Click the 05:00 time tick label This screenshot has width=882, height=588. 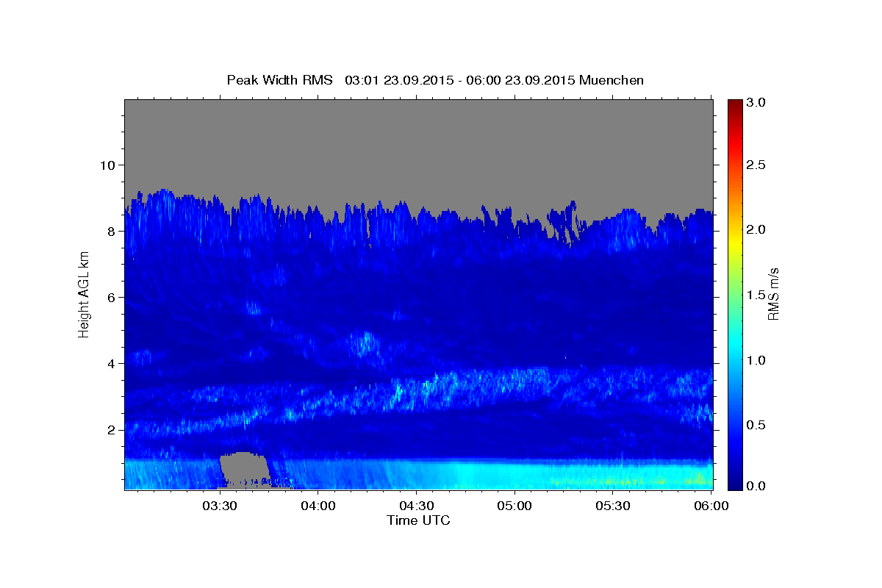(x=514, y=506)
